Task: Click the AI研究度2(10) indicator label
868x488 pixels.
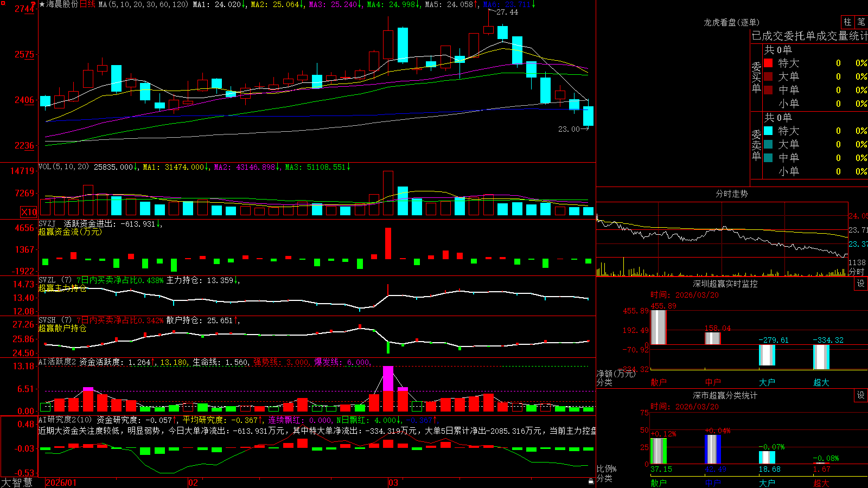Action: (65, 420)
